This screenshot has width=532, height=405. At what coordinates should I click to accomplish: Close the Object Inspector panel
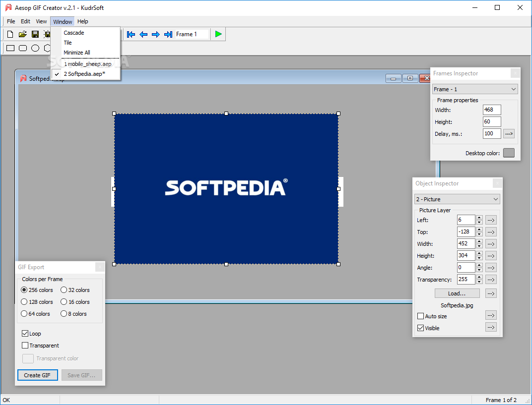pyautogui.click(x=497, y=183)
